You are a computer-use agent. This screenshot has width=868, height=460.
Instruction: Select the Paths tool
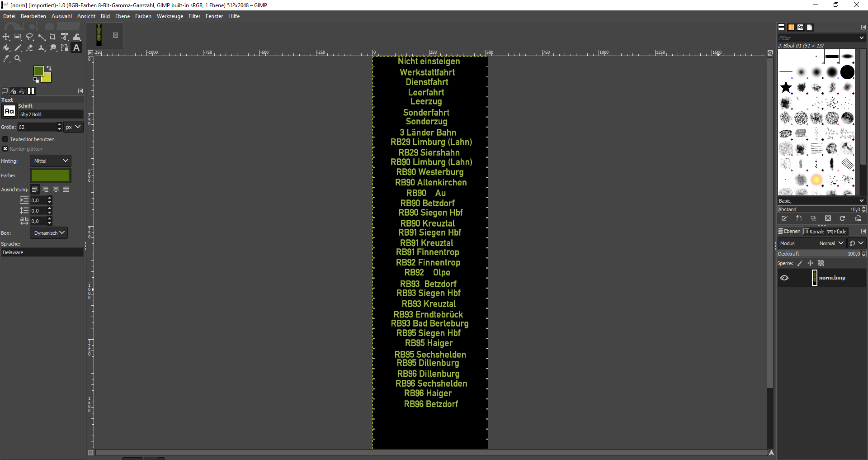(x=65, y=48)
